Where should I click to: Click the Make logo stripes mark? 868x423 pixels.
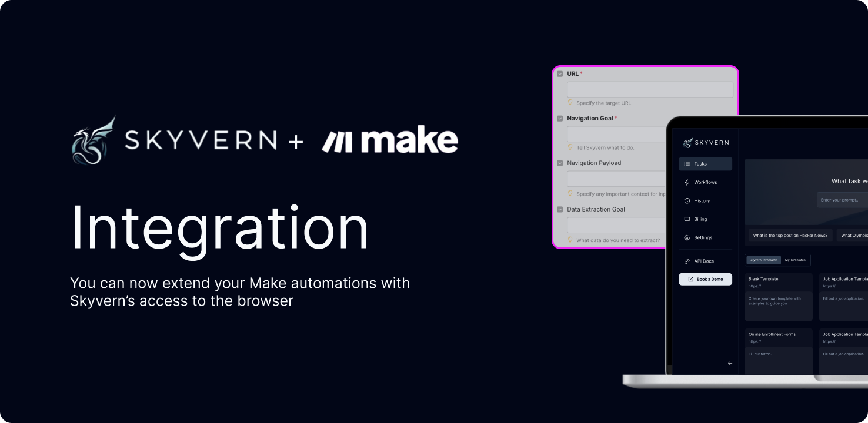click(x=337, y=142)
